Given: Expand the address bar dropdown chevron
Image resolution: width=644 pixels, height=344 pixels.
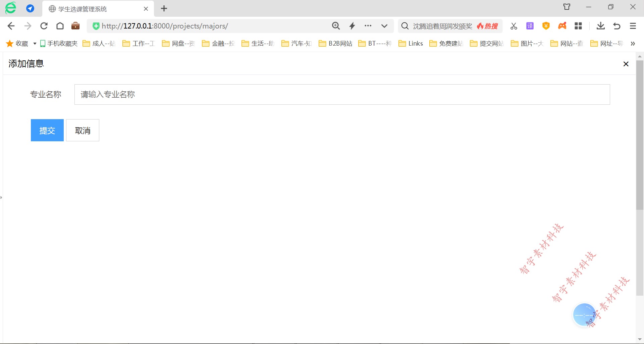Looking at the screenshot, I should (x=384, y=26).
